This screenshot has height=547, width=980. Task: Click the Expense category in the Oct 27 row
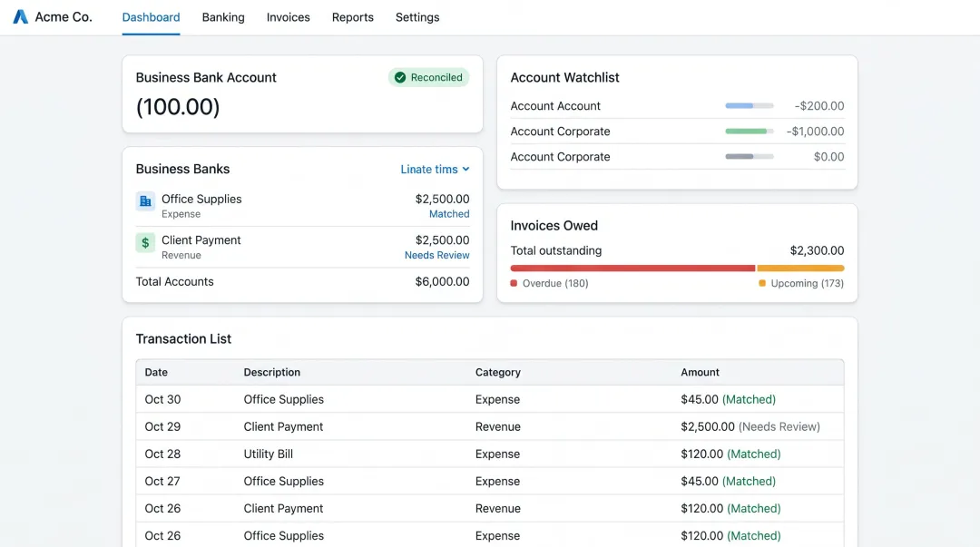click(x=497, y=482)
